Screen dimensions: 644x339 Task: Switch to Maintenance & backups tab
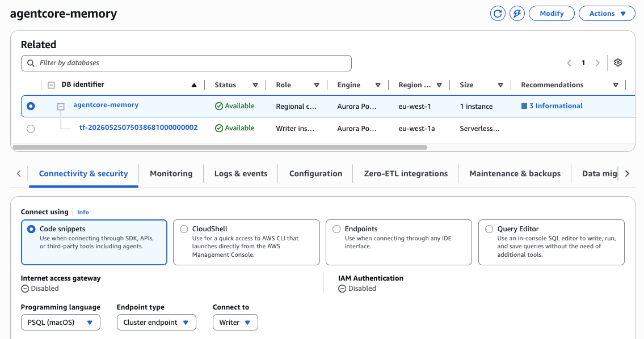click(515, 173)
